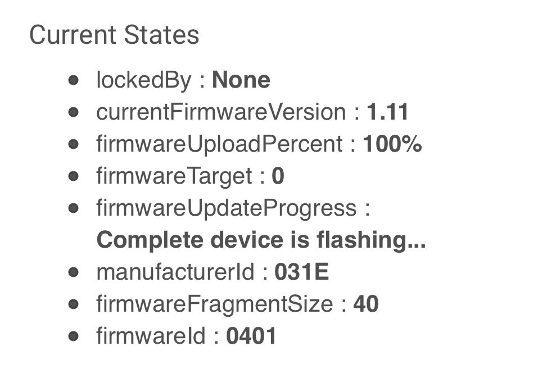Click the lockedBy state label
The height and width of the screenshot is (392, 538).
(x=144, y=80)
